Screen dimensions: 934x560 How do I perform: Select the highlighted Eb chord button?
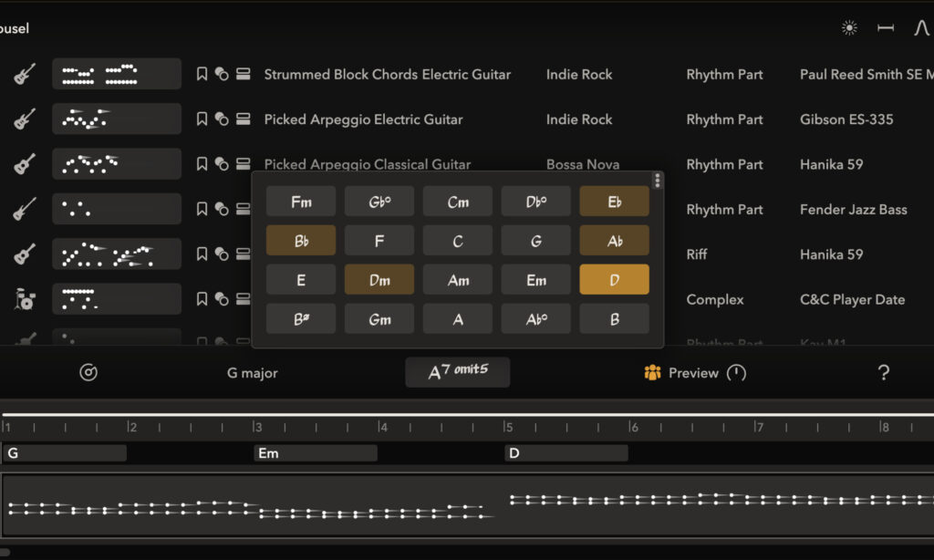pyautogui.click(x=614, y=201)
